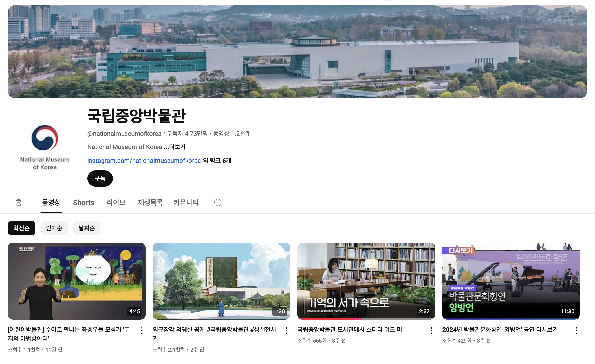The width and height of the screenshot is (595, 364).
Task: Play the 4:45 sign language video thumbnail
Action: tap(77, 281)
